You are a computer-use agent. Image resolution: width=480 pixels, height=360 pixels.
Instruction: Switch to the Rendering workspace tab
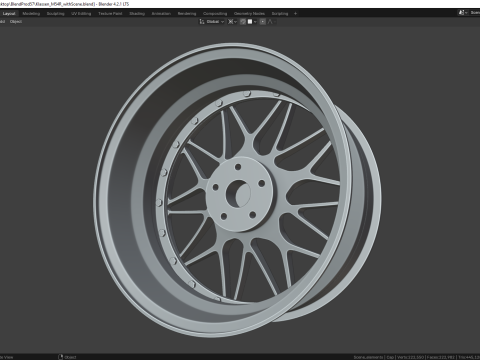click(187, 14)
